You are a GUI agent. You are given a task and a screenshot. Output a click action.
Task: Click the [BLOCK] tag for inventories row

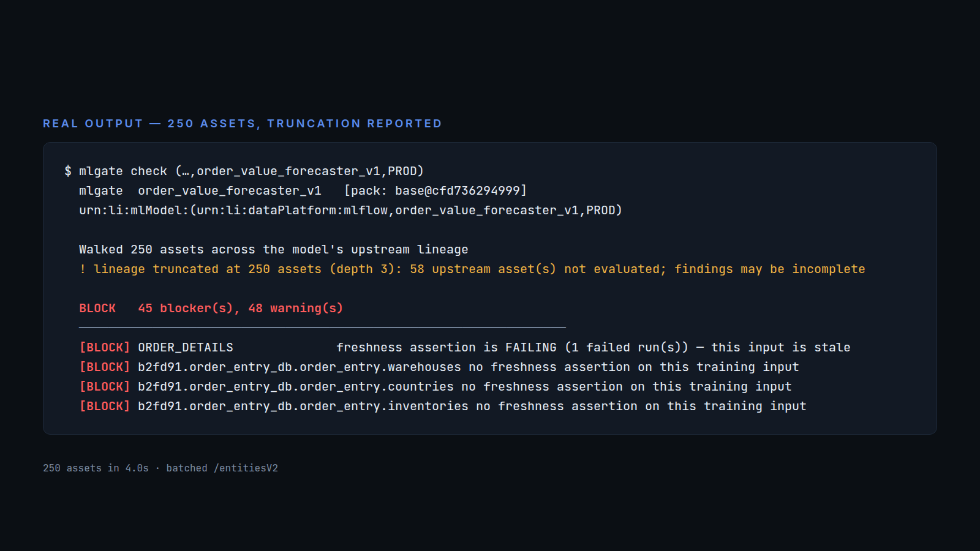point(105,406)
